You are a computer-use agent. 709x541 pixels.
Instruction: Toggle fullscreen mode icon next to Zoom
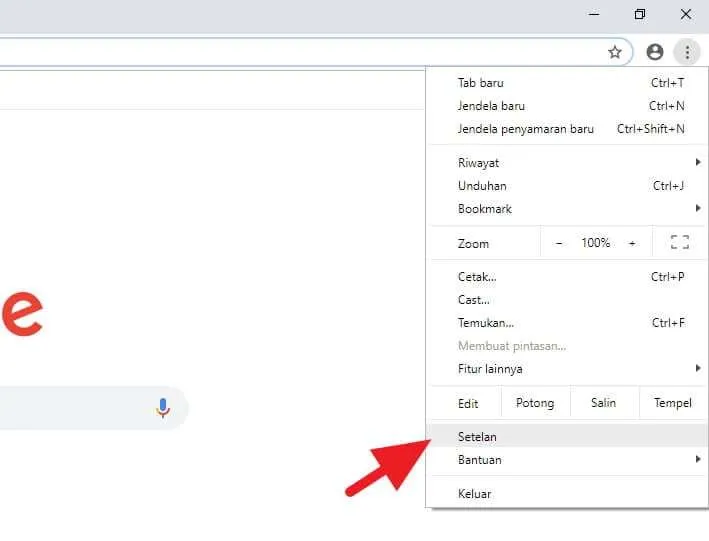coord(680,242)
